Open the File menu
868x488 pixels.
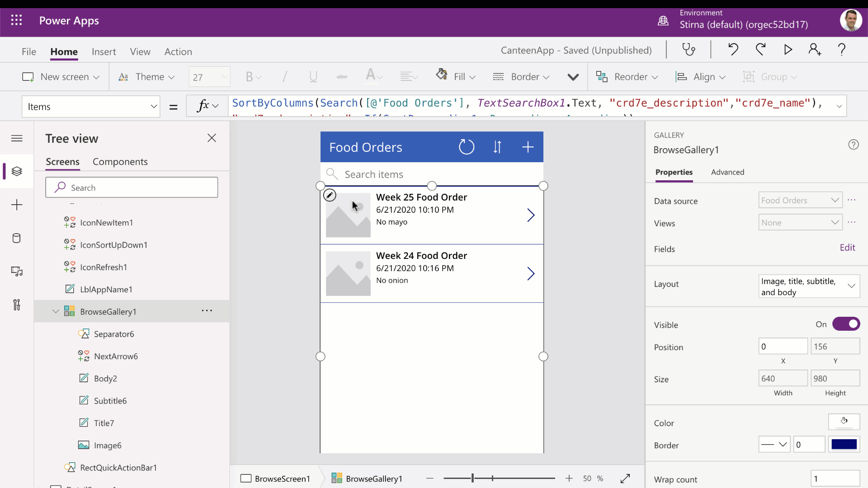[29, 52]
